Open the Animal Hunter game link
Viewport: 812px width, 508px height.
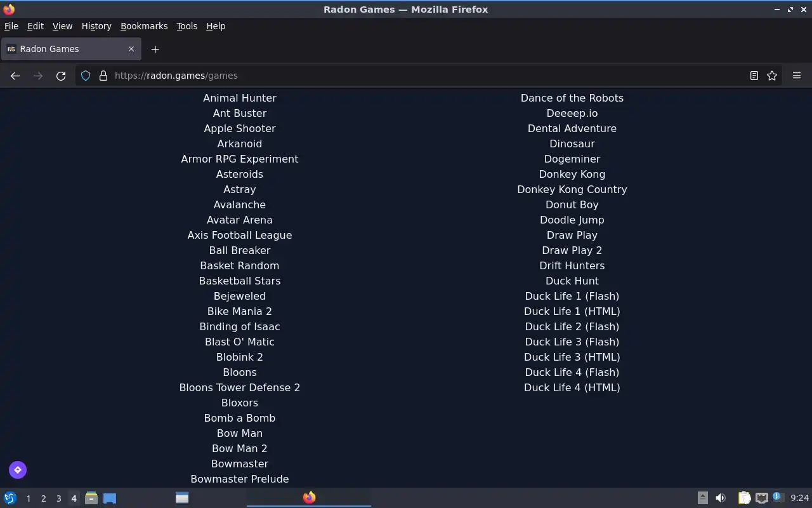click(240, 98)
